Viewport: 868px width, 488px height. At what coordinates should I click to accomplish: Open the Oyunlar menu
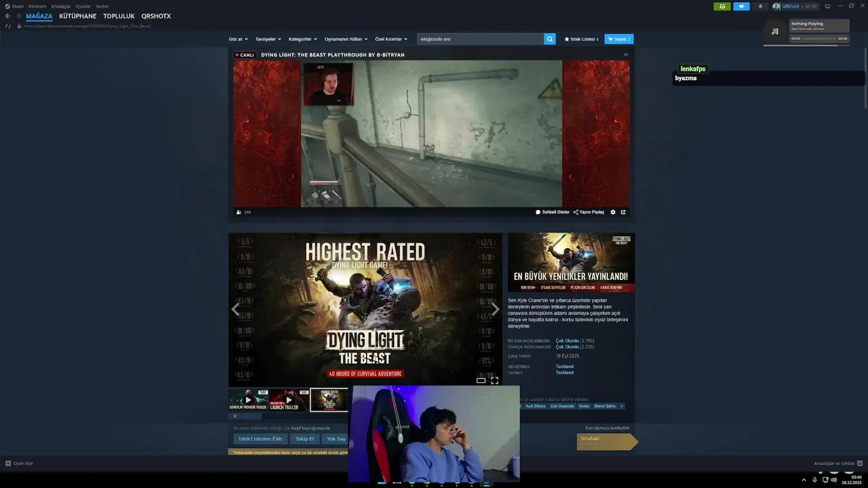pos(83,6)
